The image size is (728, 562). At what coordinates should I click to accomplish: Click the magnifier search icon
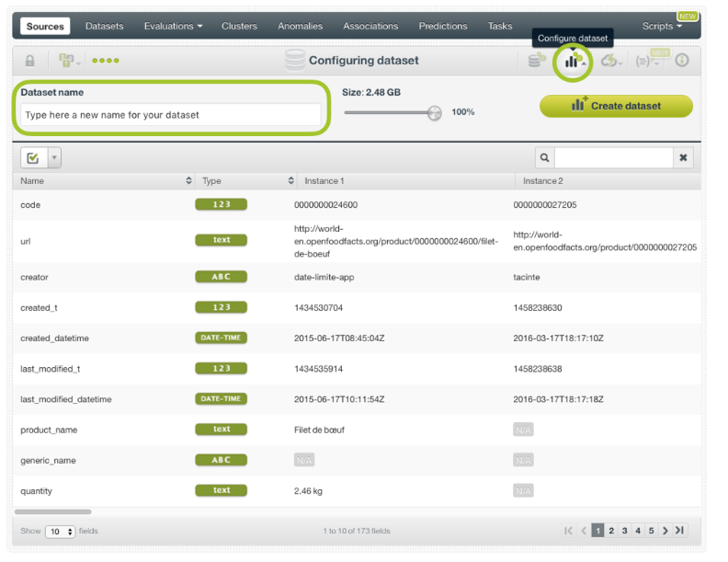click(x=545, y=158)
